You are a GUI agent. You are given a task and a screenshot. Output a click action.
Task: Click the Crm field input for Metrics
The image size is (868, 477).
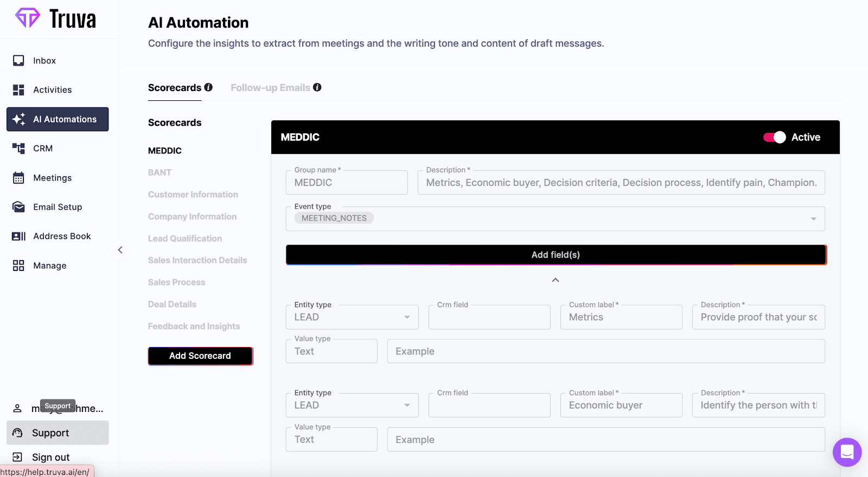pos(489,317)
